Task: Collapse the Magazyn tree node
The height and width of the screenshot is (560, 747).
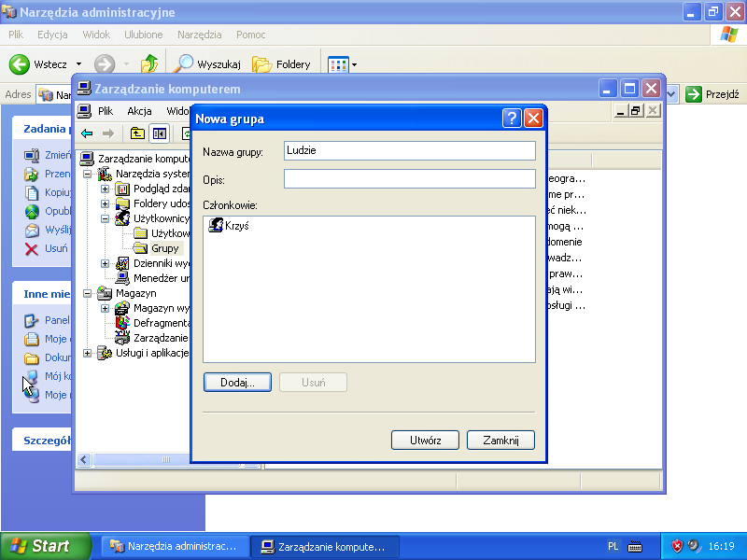Action: [88, 293]
